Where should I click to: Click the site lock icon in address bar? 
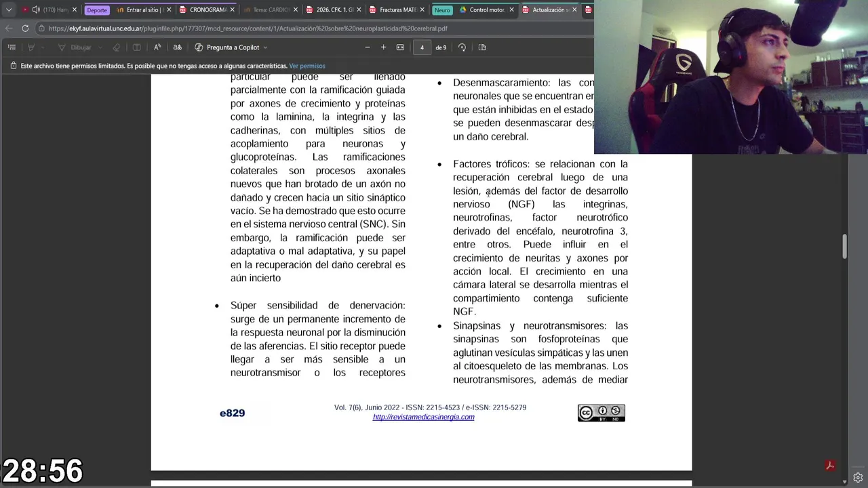tap(41, 28)
